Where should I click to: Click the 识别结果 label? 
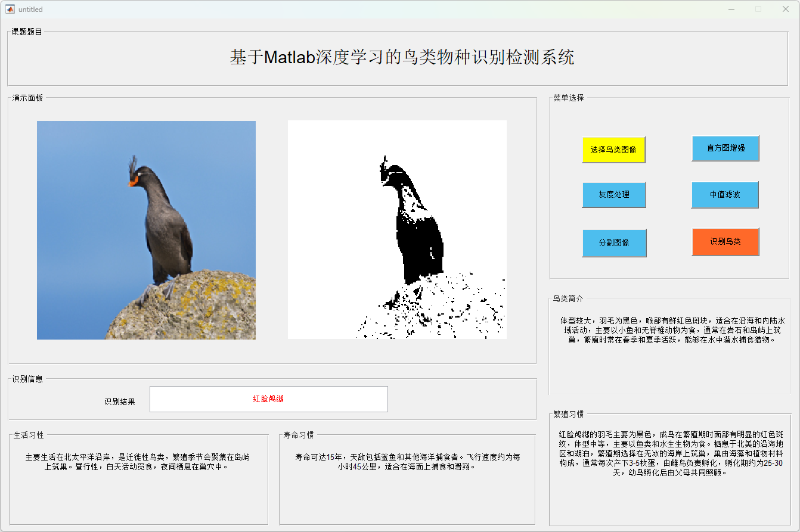click(x=120, y=402)
